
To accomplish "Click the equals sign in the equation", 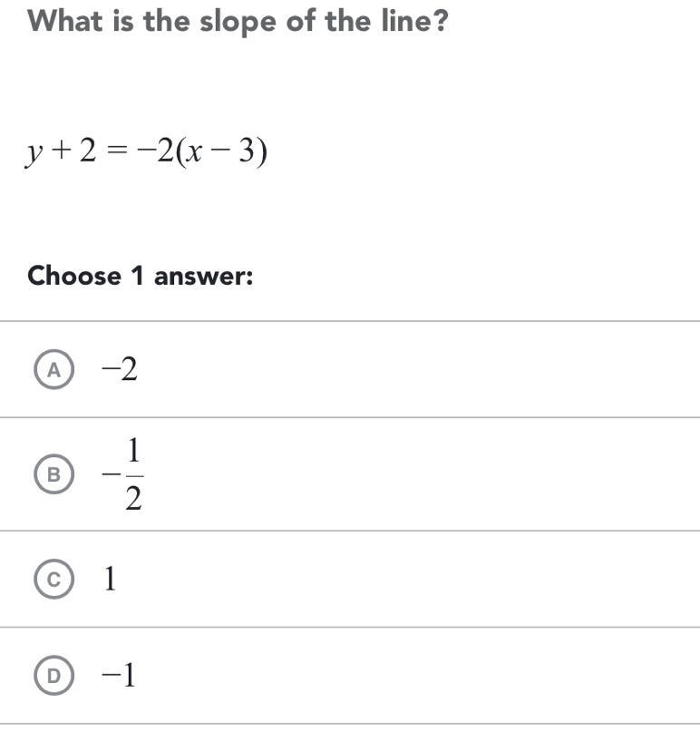I will pyautogui.click(x=116, y=151).
